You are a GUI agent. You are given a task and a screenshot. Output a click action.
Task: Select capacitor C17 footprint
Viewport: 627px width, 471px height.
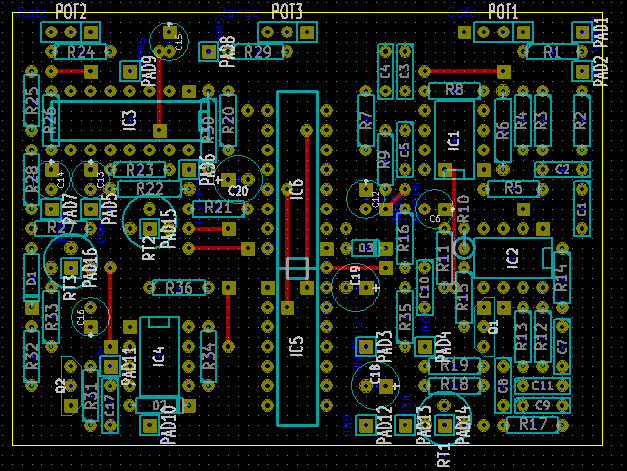point(110,405)
